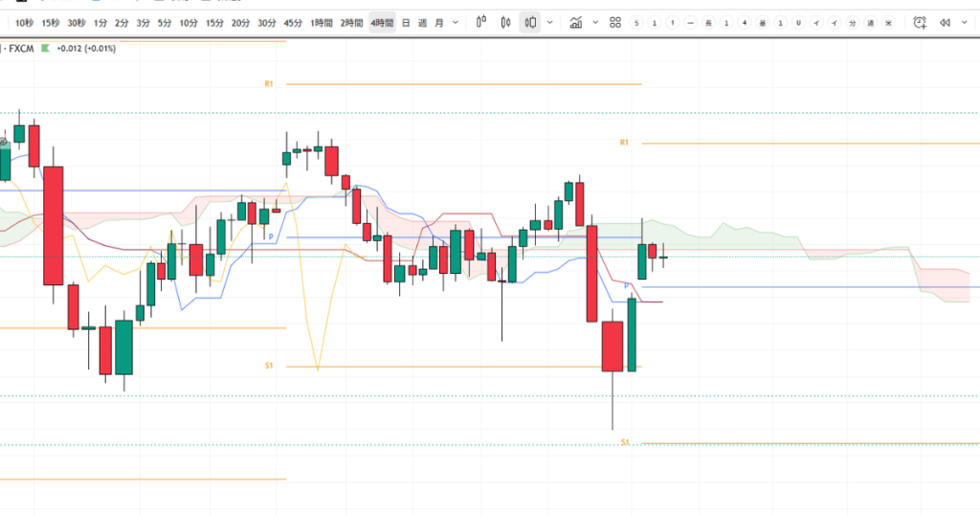This screenshot has height=515, width=980.
Task: Click the round '長' favorite indicator button
Action: click(708, 22)
